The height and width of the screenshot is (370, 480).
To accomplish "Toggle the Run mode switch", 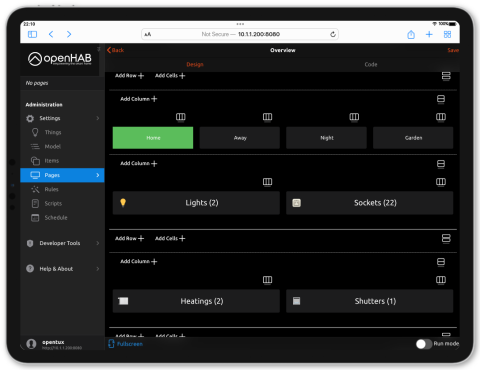I will 424,344.
